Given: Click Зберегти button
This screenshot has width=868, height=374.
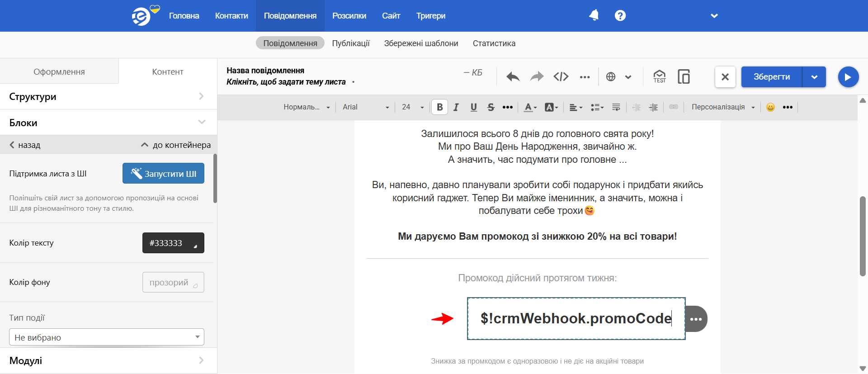Looking at the screenshot, I should [772, 77].
